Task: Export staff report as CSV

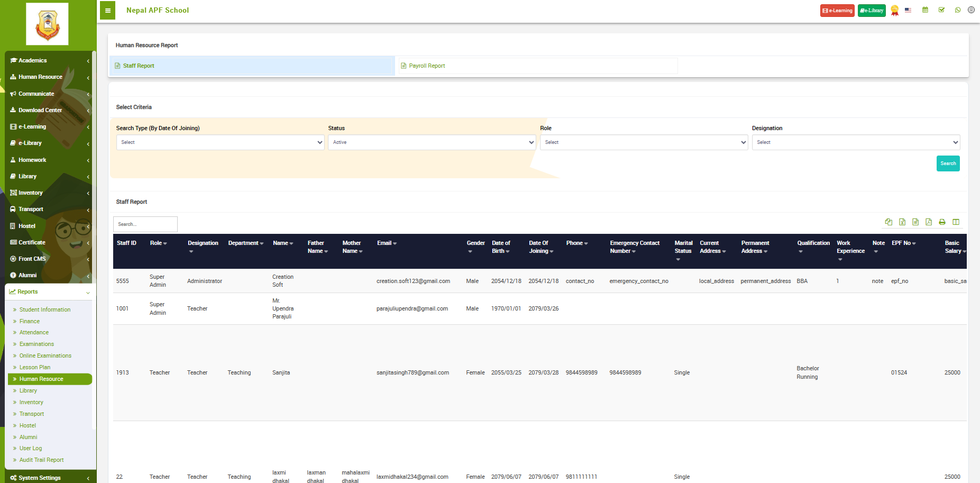Action: 915,222
